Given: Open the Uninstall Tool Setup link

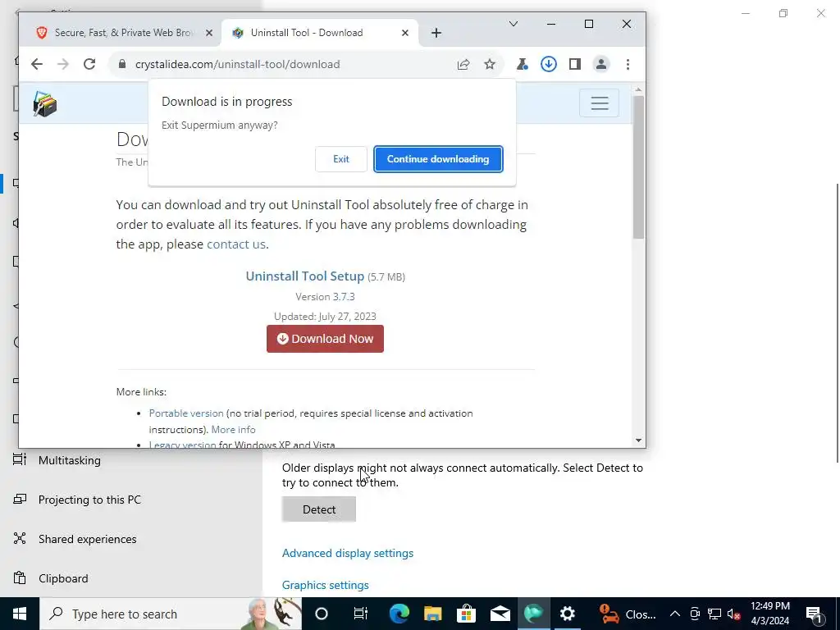Looking at the screenshot, I should (x=305, y=276).
